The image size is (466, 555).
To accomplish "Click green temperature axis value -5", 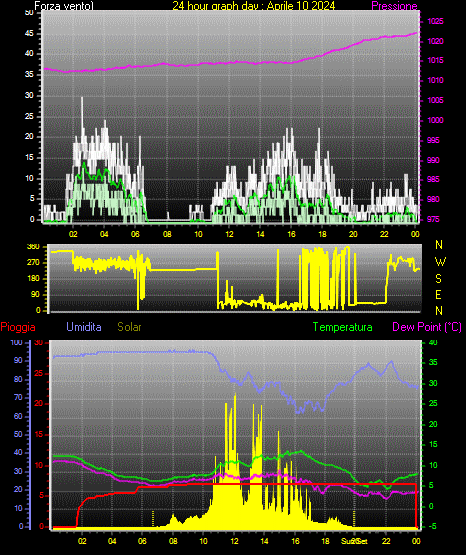I will coord(432,526).
